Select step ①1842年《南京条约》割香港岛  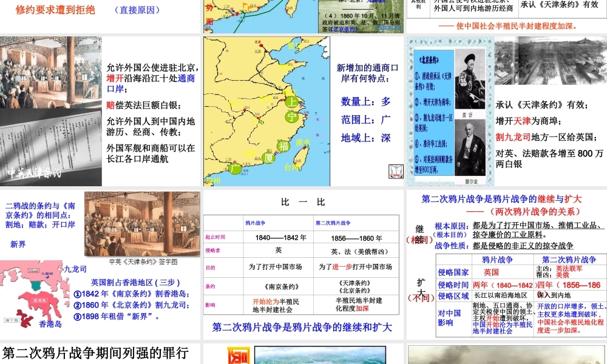coord(132,294)
